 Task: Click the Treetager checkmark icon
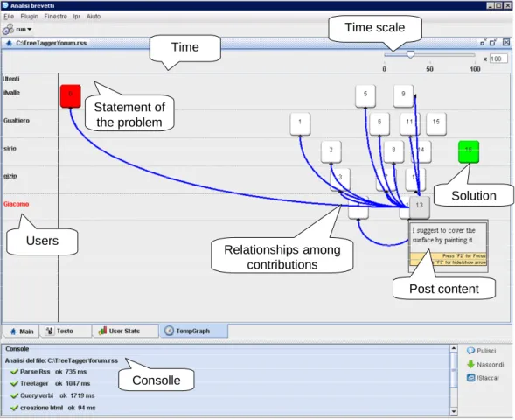pos(14,384)
